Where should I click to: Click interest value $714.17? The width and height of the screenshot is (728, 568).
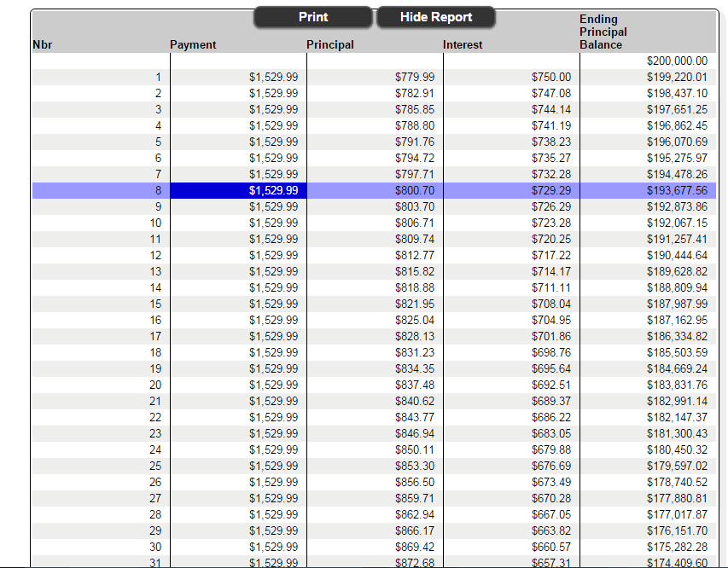tap(551, 271)
